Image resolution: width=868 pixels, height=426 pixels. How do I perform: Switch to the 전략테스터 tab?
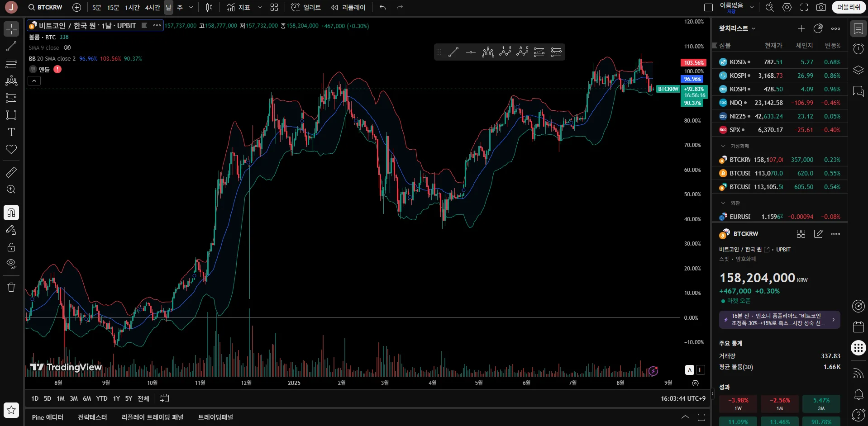tap(92, 417)
